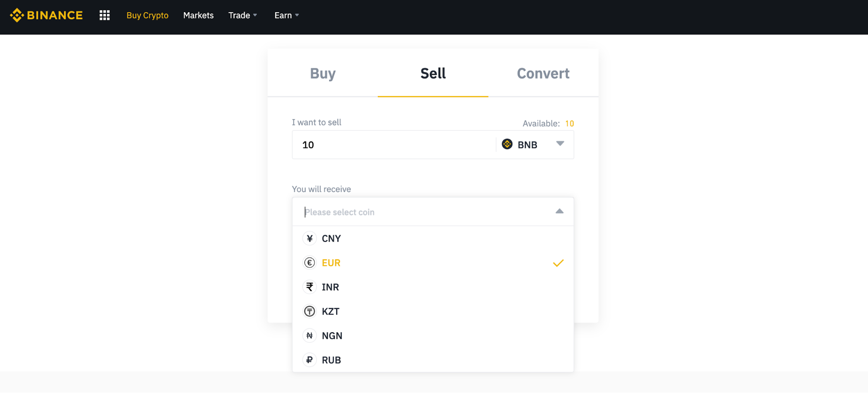
Task: Open the Markets page
Action: click(x=198, y=15)
